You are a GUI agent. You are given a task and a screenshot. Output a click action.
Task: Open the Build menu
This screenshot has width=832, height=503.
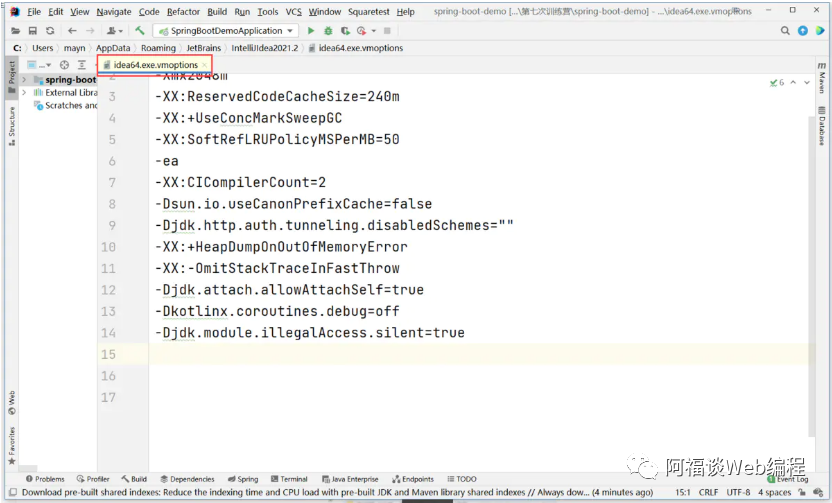217,11
